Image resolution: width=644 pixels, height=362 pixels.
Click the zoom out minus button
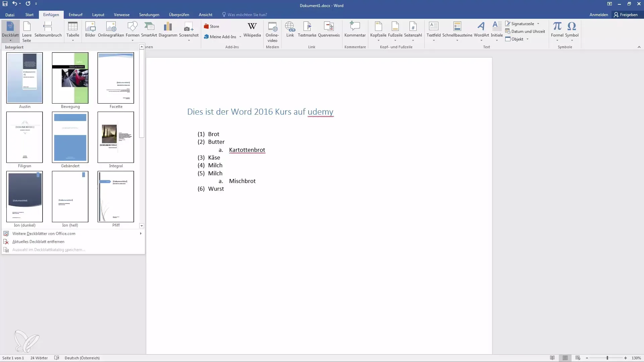coord(587,358)
